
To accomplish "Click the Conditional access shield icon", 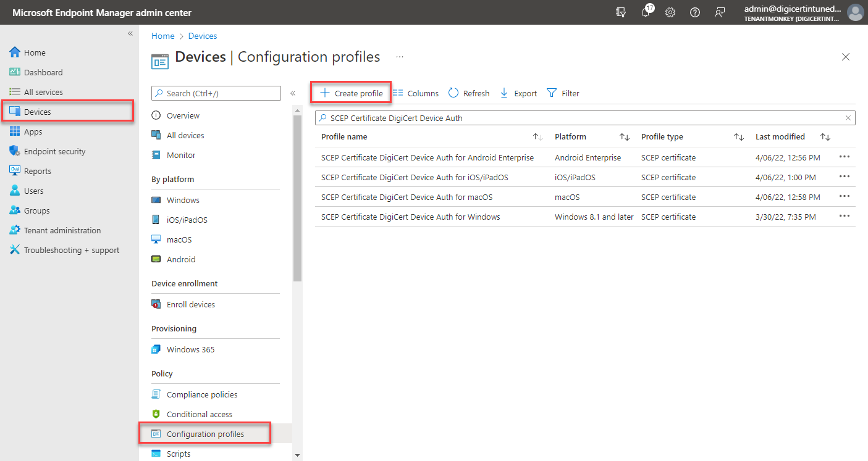I will coord(156,414).
